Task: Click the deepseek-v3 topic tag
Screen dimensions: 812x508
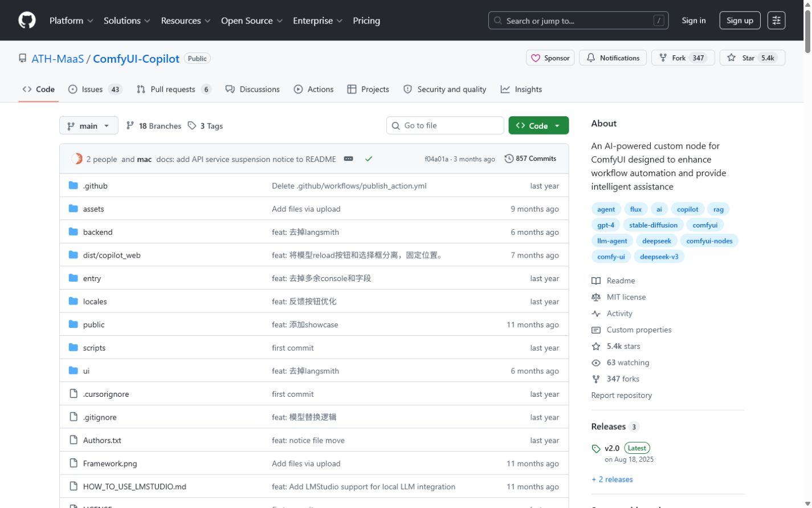Action: [659, 257]
